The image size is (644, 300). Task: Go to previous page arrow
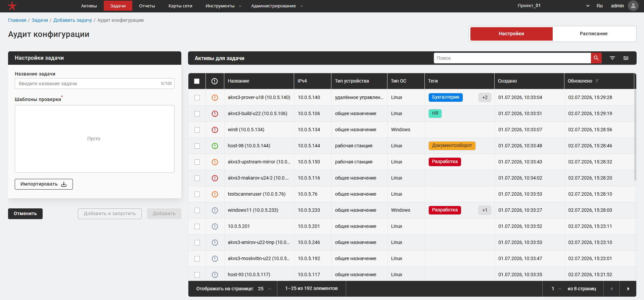pyautogui.click(x=611, y=289)
